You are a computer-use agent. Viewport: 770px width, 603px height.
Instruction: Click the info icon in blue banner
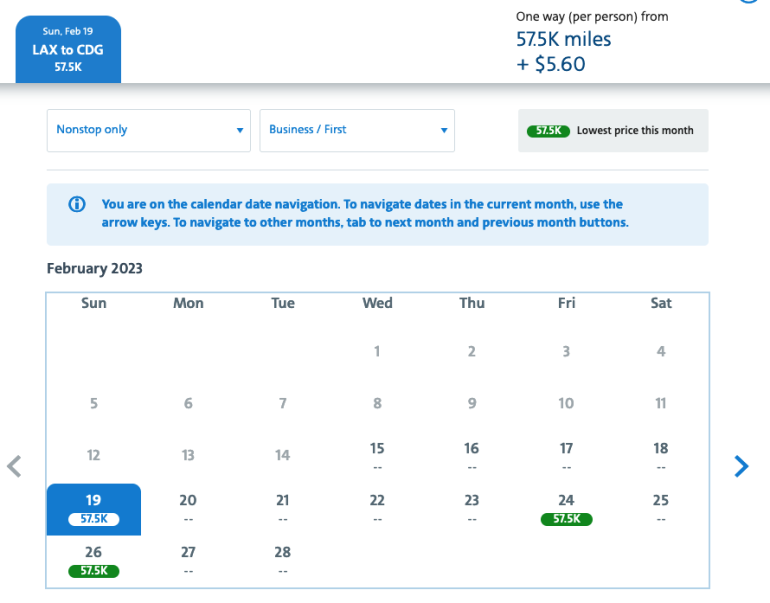pyautogui.click(x=77, y=204)
